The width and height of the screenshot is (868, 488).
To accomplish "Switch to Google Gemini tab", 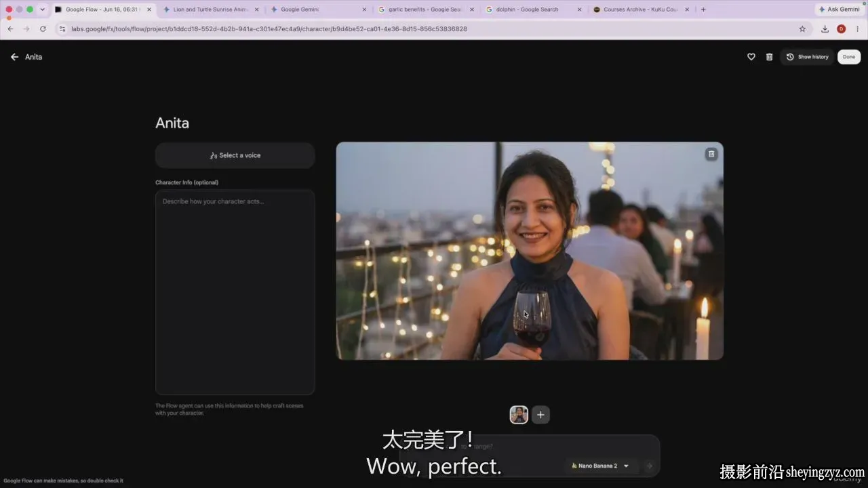I will (315, 9).
